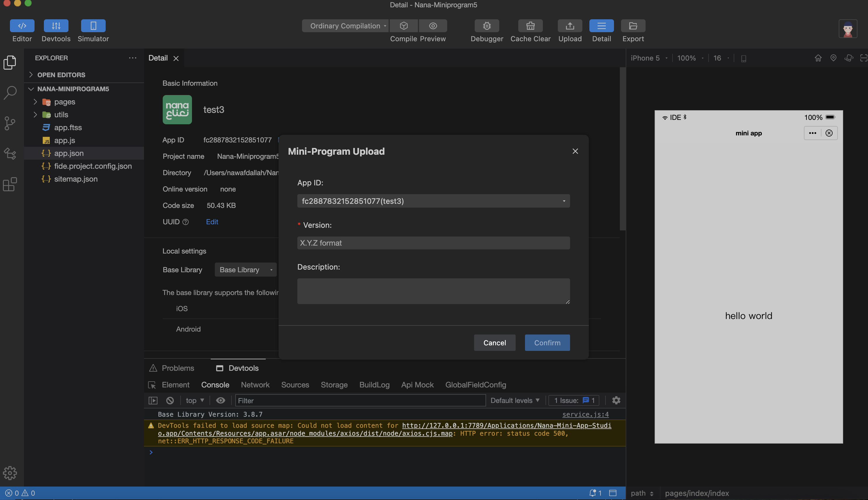Screen dimensions: 868x500
Task: Open console settings gear icon
Action: (616, 400)
